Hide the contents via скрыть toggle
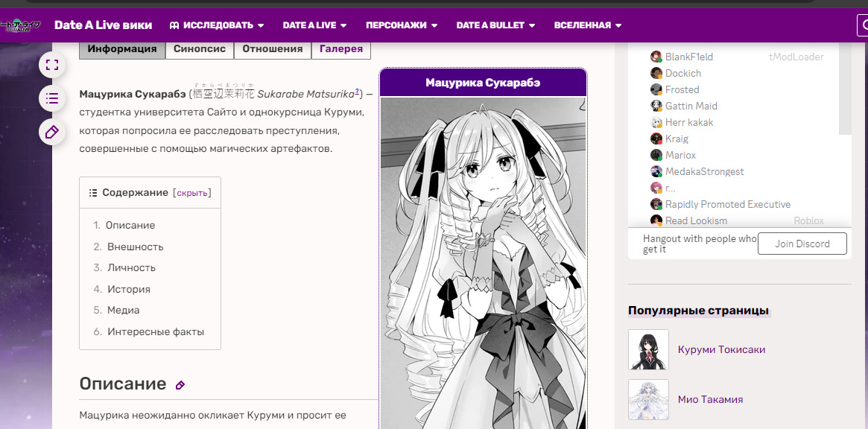 tap(192, 193)
